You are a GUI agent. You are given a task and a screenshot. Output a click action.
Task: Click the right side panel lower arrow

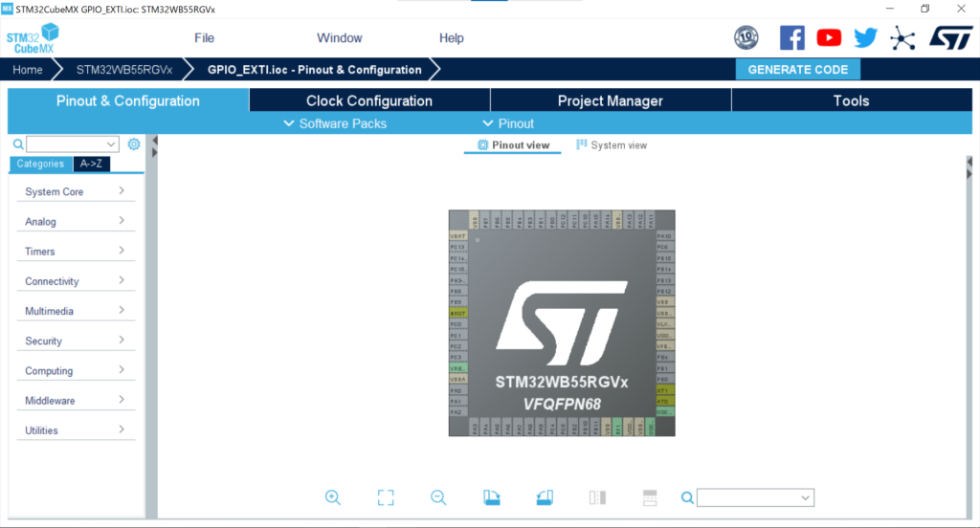(969, 174)
